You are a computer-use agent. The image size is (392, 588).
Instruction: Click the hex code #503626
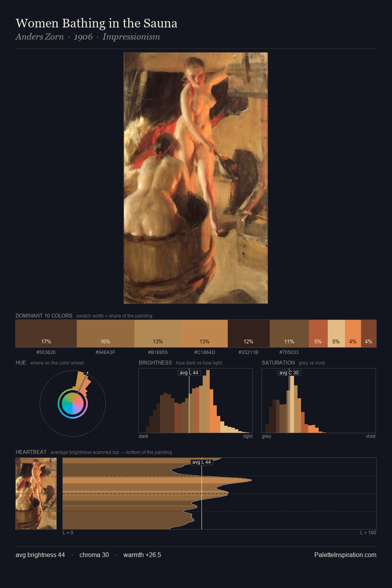point(46,352)
